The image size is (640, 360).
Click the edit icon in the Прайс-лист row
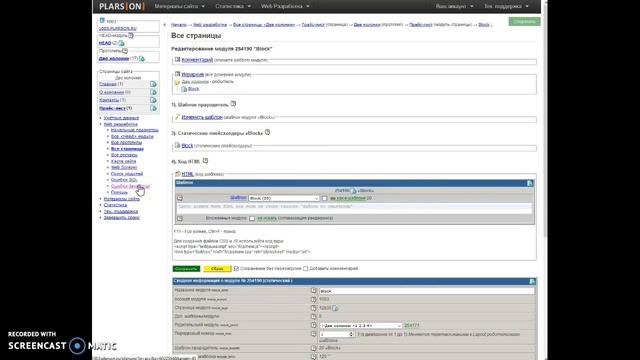tap(153, 108)
